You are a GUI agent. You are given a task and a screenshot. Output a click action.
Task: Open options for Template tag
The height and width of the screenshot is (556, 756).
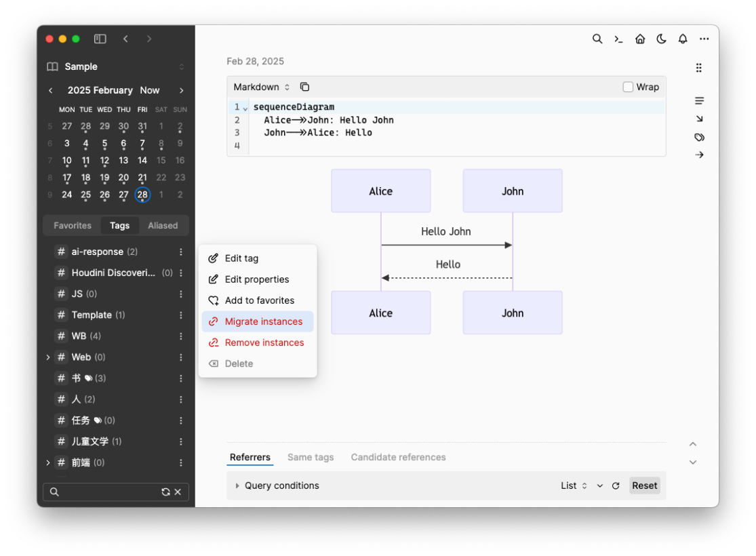181,315
